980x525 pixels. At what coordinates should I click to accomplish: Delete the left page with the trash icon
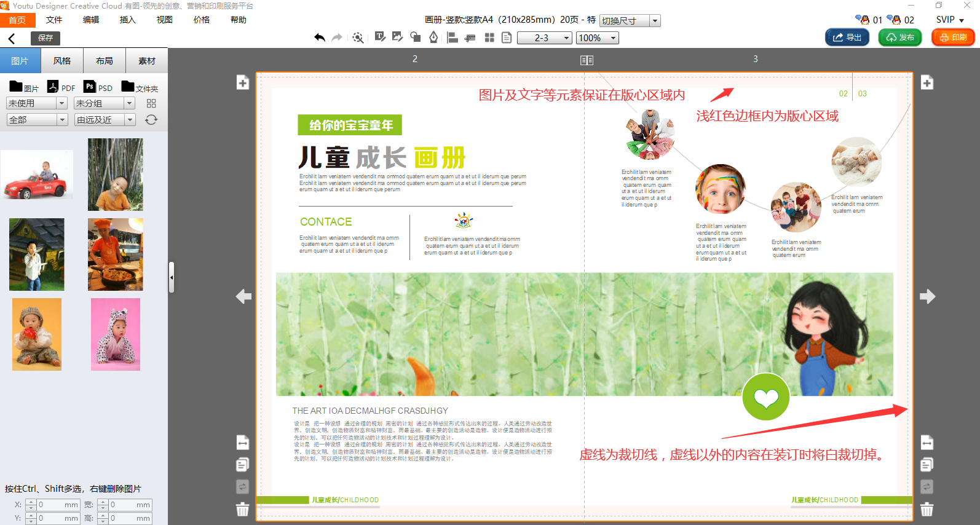pyautogui.click(x=242, y=509)
